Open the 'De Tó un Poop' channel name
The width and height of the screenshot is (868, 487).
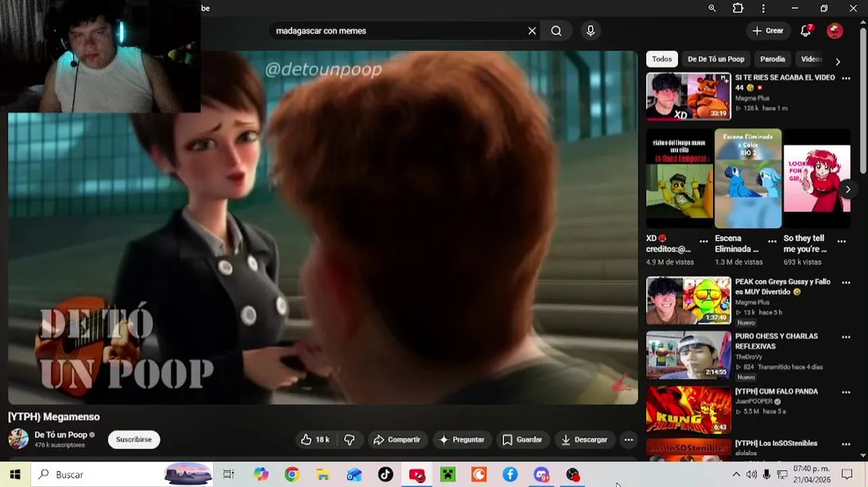pos(61,435)
